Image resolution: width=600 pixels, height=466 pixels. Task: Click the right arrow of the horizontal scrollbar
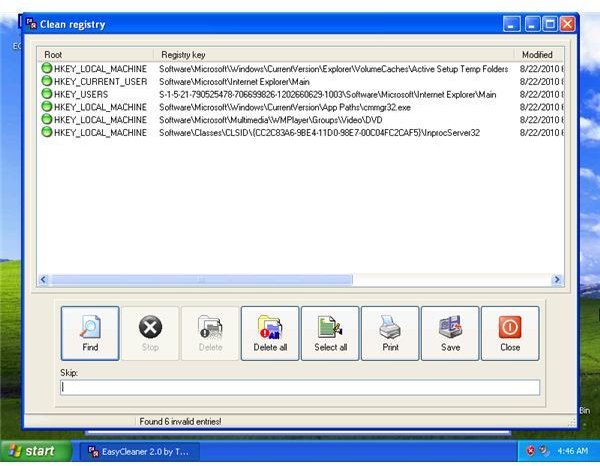pyautogui.click(x=557, y=280)
